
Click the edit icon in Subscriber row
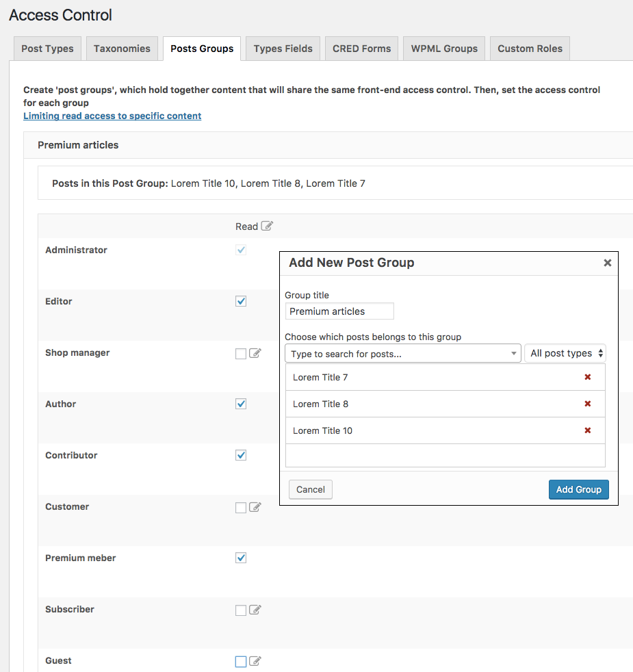tap(255, 610)
